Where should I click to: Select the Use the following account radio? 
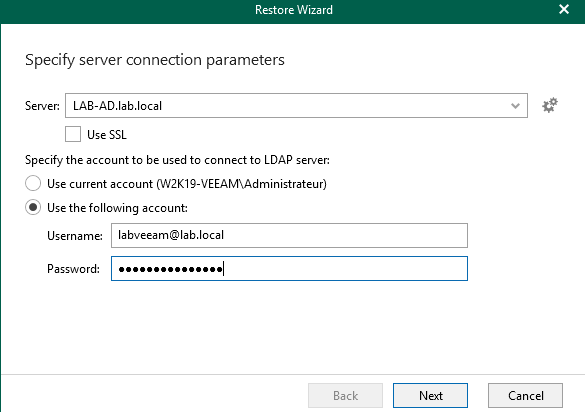[33, 207]
